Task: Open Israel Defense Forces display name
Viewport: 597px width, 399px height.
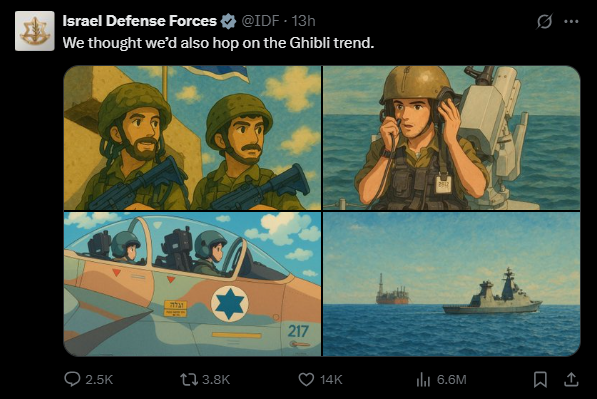Action: click(140, 21)
